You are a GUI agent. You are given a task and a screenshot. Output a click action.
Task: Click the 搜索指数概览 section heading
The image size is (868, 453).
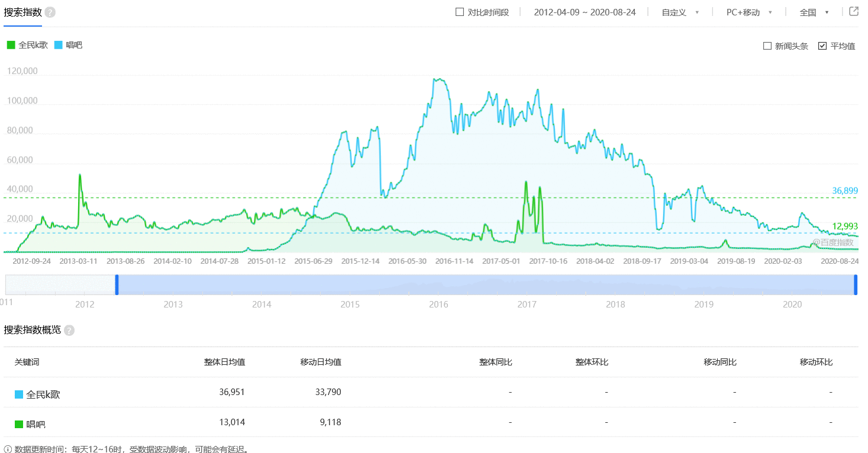(33, 330)
